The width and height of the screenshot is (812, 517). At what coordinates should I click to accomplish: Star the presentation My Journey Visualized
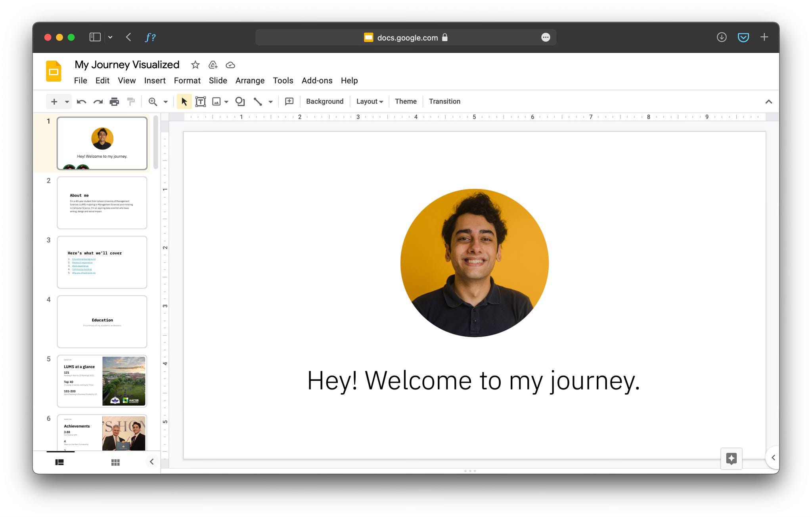pyautogui.click(x=195, y=65)
